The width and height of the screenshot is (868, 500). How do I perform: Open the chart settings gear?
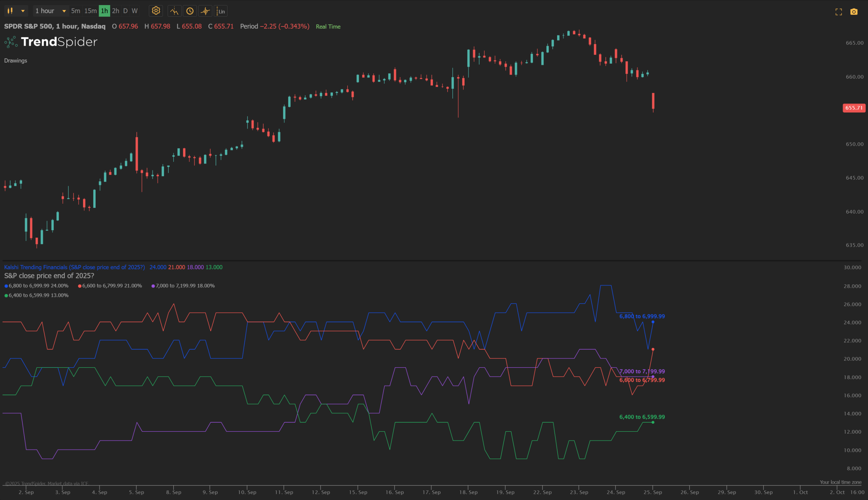156,11
